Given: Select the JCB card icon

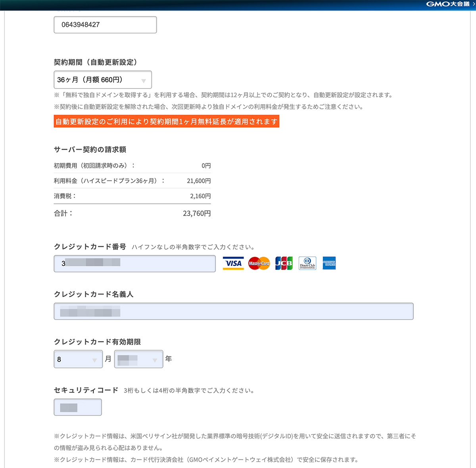Looking at the screenshot, I should [x=283, y=263].
